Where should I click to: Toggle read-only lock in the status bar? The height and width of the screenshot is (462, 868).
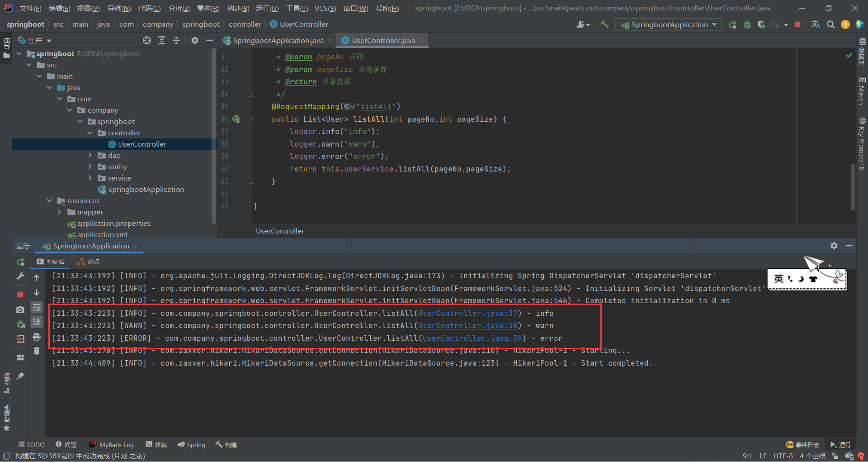click(x=835, y=456)
